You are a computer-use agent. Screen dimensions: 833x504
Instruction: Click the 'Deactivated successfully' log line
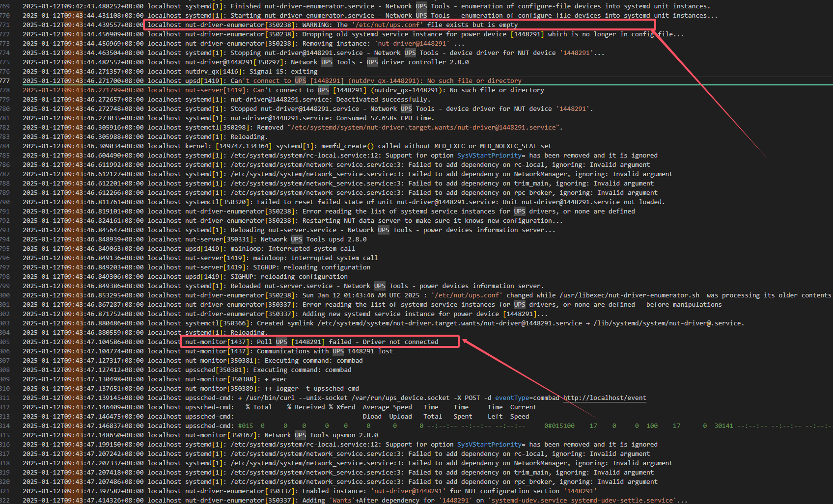coord(226,100)
